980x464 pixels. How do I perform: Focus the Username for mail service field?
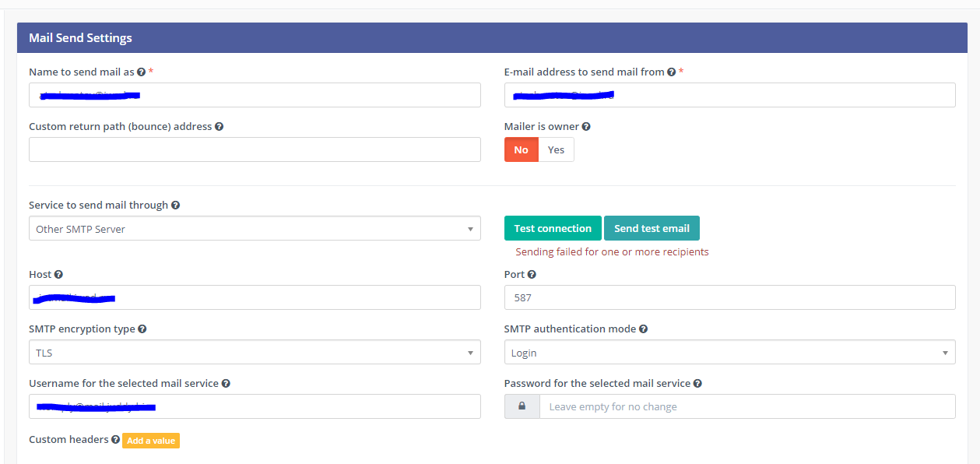(x=255, y=406)
